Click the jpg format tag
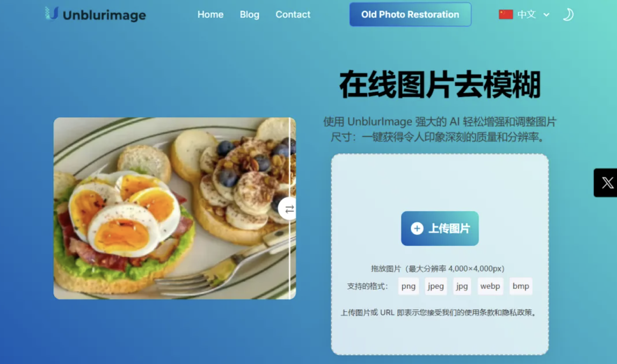The width and height of the screenshot is (617, 364). point(462,286)
